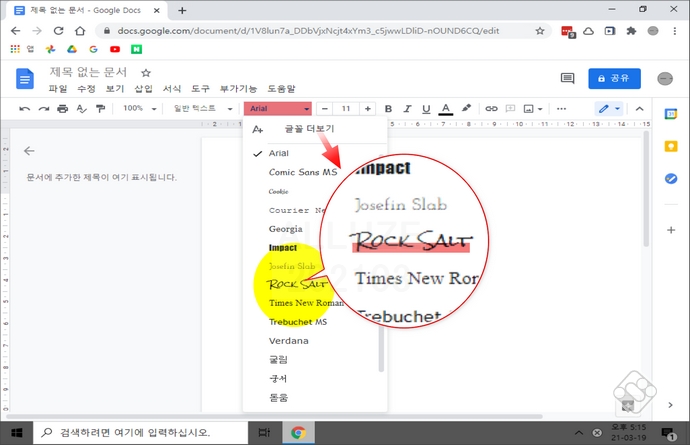
Task: Get add-ons with the side panel plus
Action: (671, 230)
